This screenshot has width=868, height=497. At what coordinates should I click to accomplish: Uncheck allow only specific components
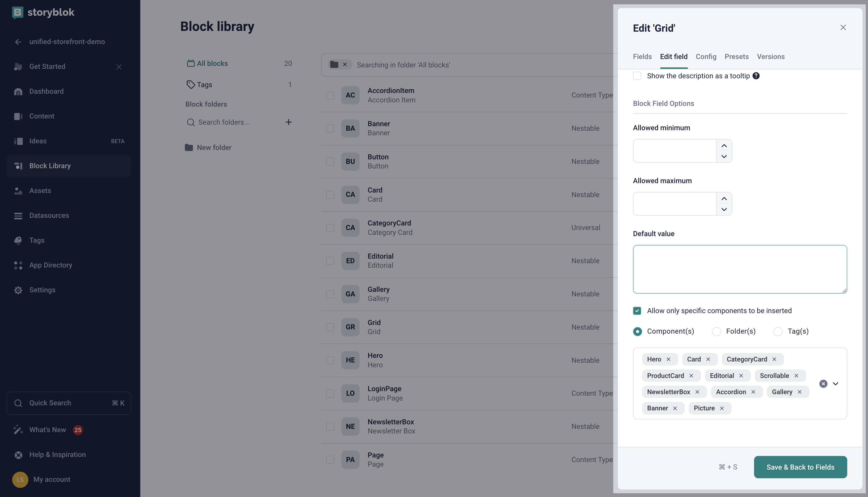click(x=637, y=311)
